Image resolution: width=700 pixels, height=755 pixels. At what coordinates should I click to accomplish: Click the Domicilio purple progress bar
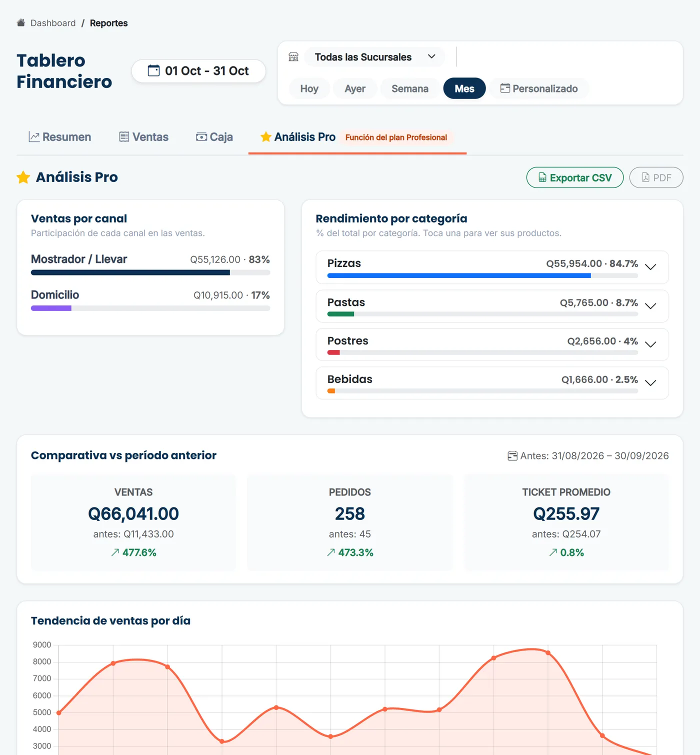point(51,308)
